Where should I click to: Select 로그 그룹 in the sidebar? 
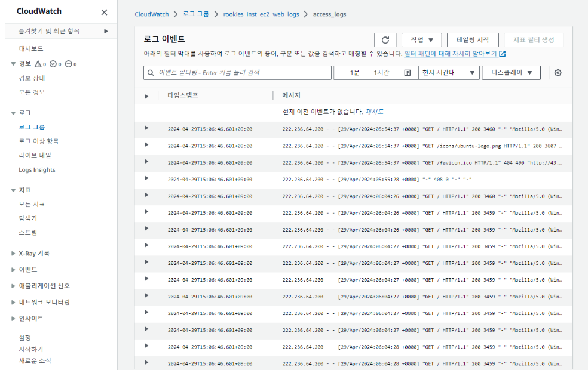pyautogui.click(x=32, y=127)
